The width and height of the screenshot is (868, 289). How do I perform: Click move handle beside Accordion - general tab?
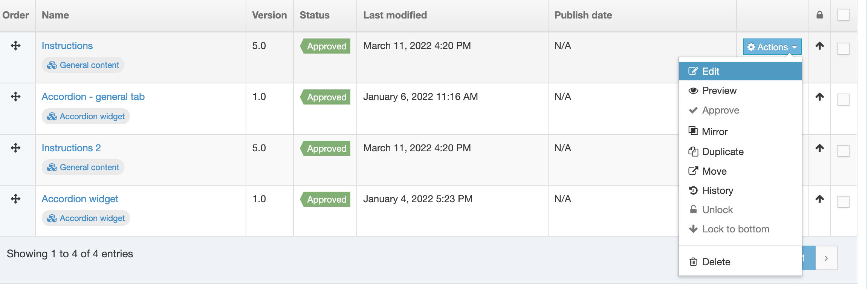15,97
